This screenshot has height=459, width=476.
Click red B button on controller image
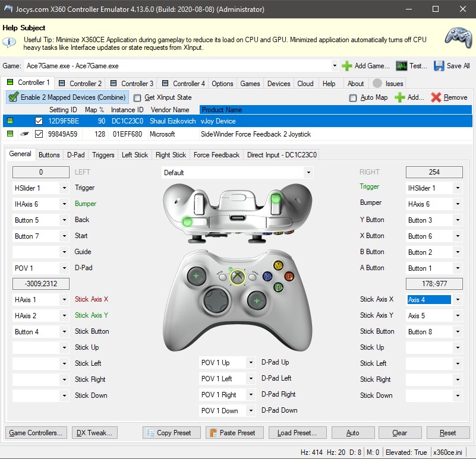point(289,276)
